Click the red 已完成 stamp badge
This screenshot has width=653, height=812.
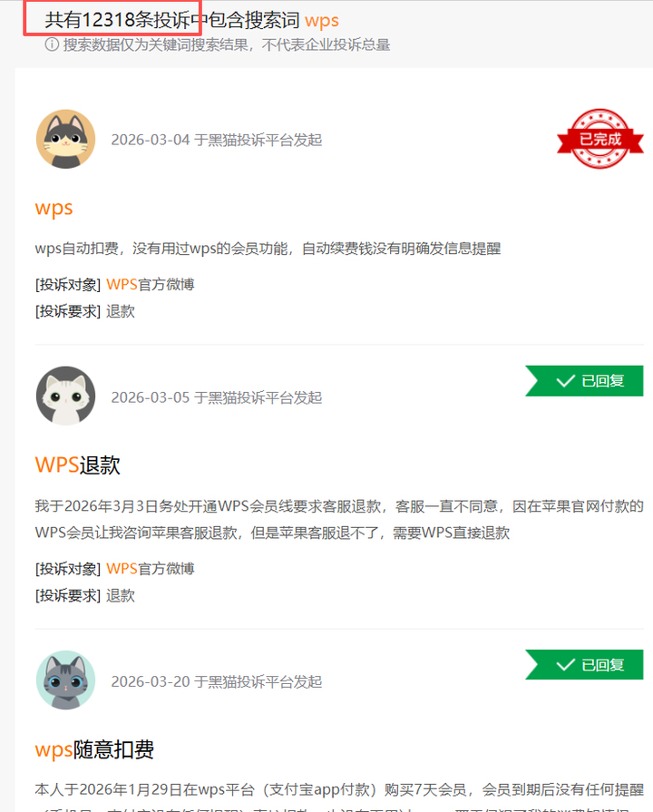pyautogui.click(x=599, y=139)
